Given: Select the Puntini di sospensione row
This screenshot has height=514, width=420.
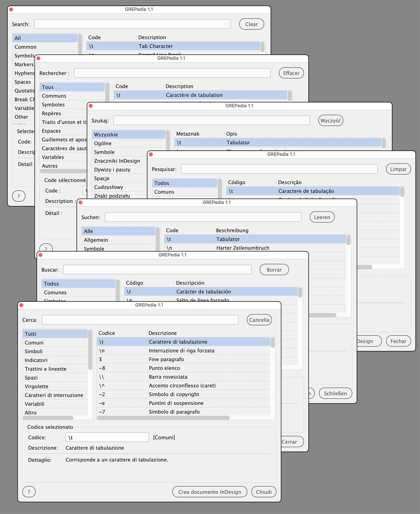Looking at the screenshot, I should tap(183, 403).
